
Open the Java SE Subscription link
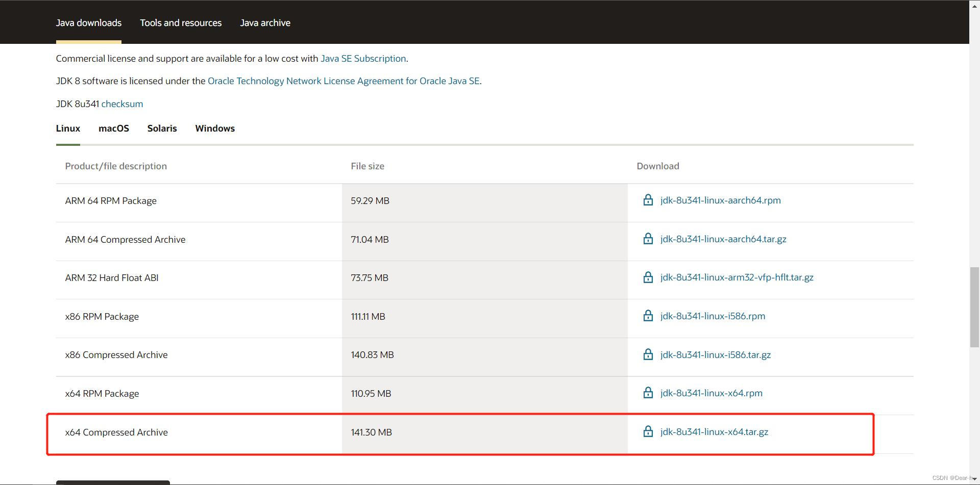coord(363,59)
